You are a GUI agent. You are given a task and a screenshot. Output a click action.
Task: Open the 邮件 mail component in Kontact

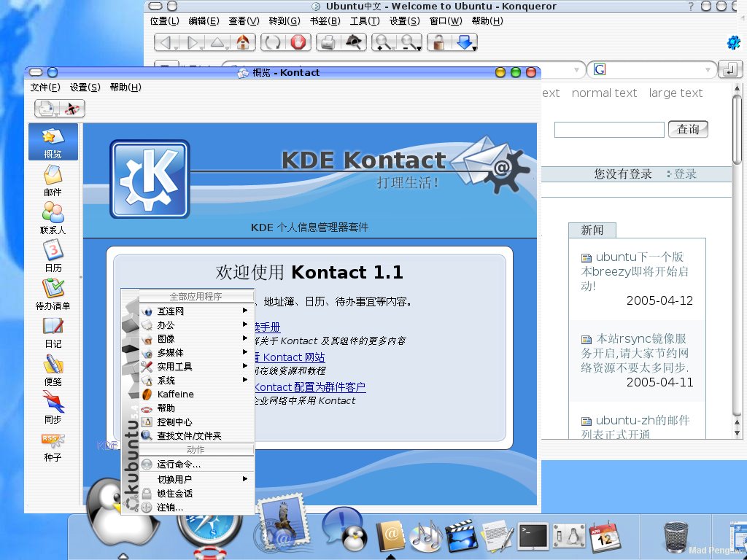53,181
